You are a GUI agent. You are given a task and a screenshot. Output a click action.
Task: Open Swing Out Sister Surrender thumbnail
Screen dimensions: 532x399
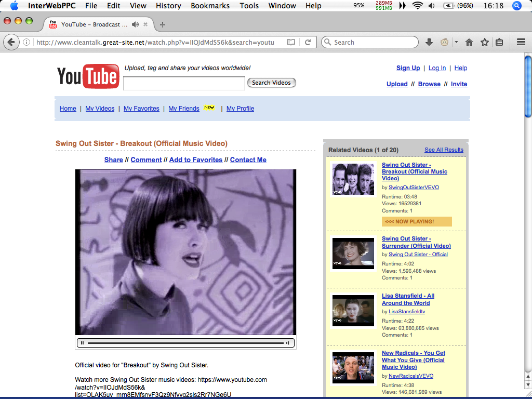353,254
